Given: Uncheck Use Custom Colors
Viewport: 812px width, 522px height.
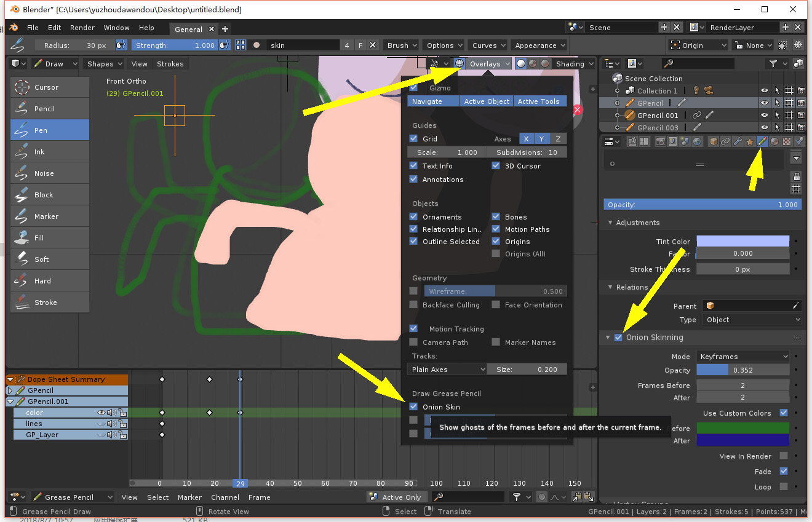Looking at the screenshot, I should click(783, 413).
